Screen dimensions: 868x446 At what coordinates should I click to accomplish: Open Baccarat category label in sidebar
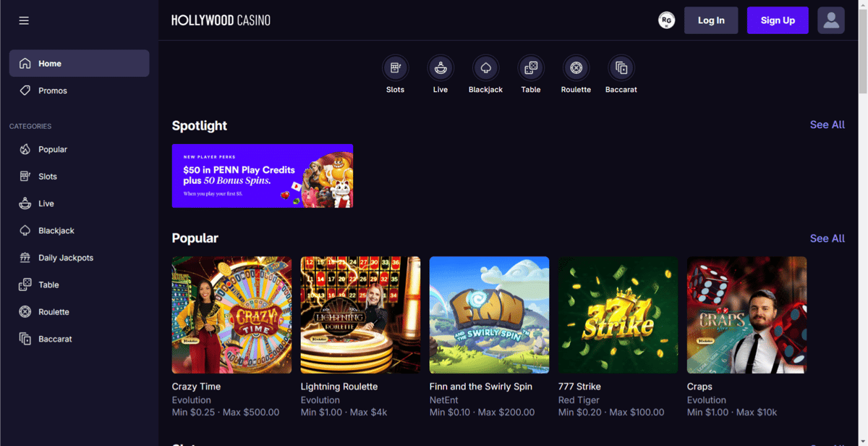(55, 339)
